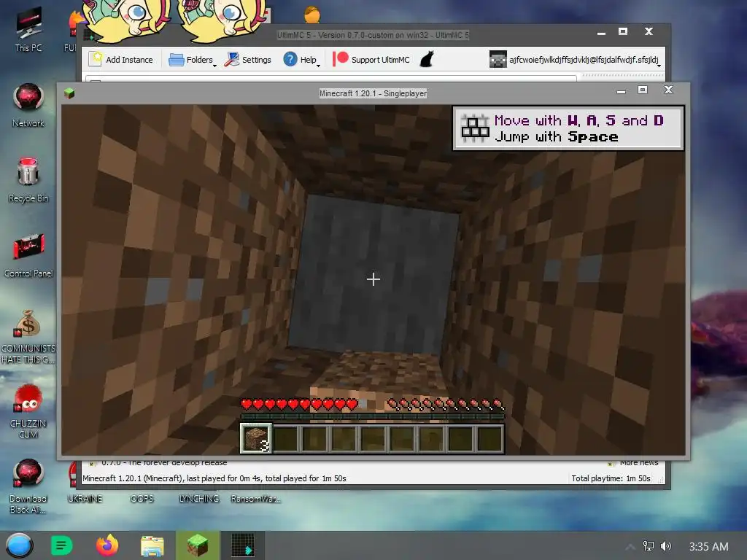Maximize the UltimMC 5 window
747x560 pixels.
623,31
